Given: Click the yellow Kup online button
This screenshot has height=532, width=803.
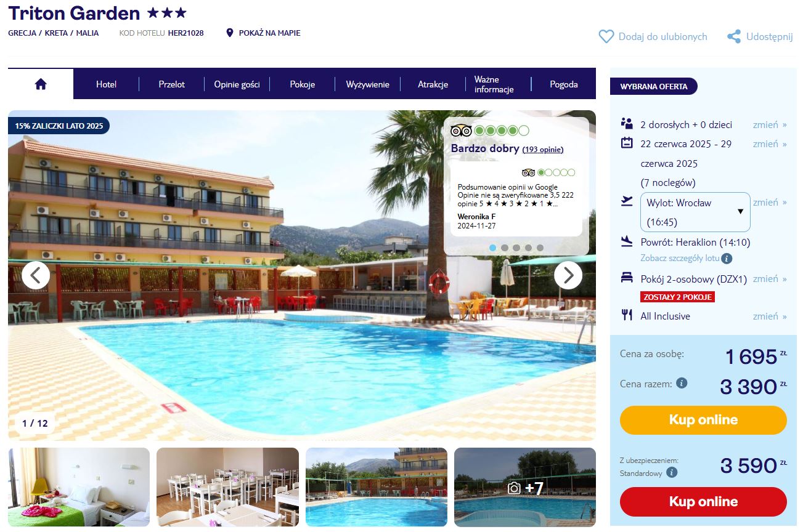Looking at the screenshot, I should point(703,420).
